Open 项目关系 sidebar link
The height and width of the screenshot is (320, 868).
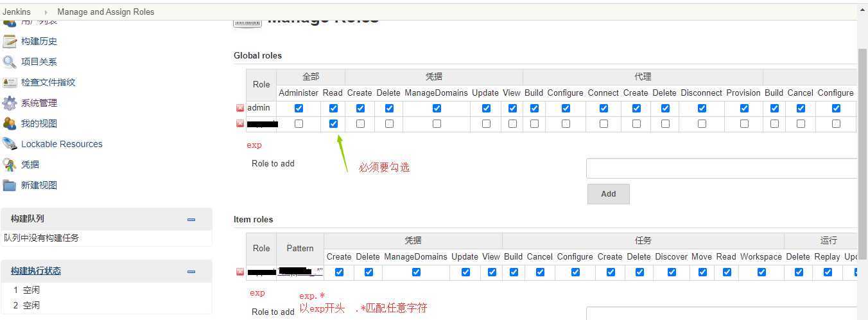pos(39,62)
